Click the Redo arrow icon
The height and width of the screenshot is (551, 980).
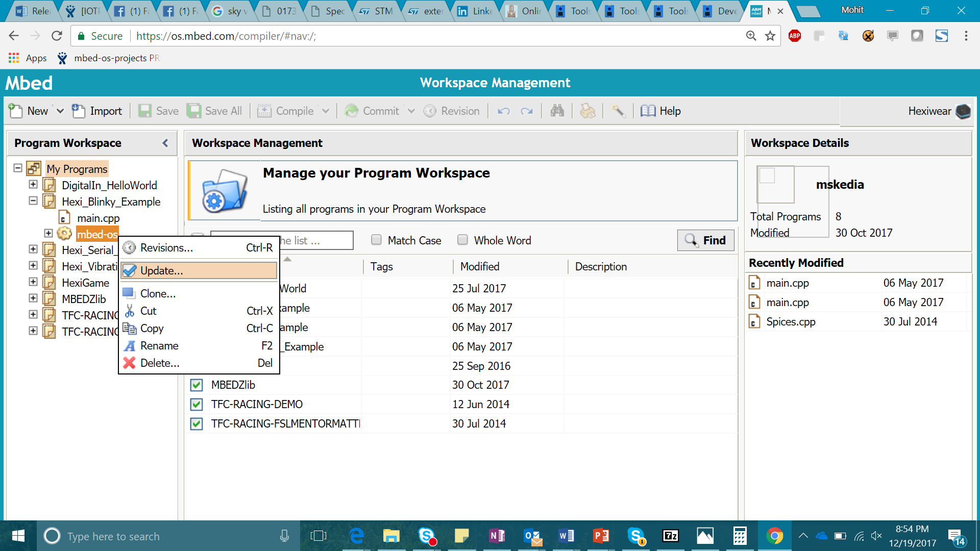527,111
